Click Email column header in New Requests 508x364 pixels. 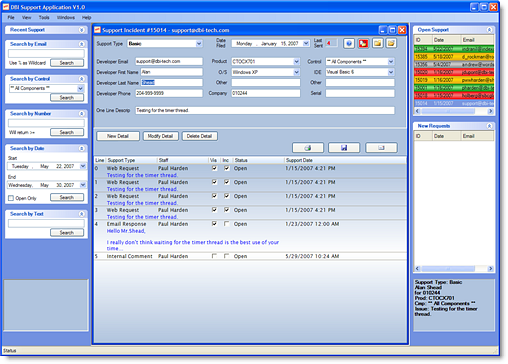point(477,136)
